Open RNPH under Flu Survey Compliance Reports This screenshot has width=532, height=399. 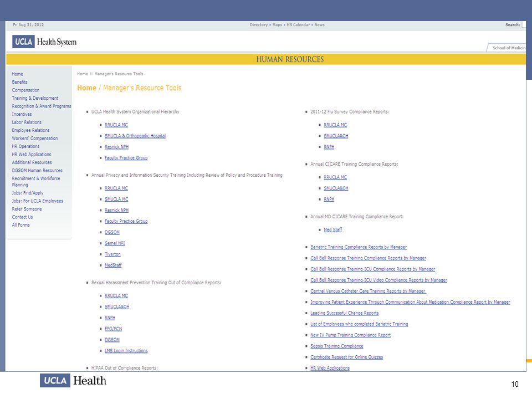pos(329,147)
